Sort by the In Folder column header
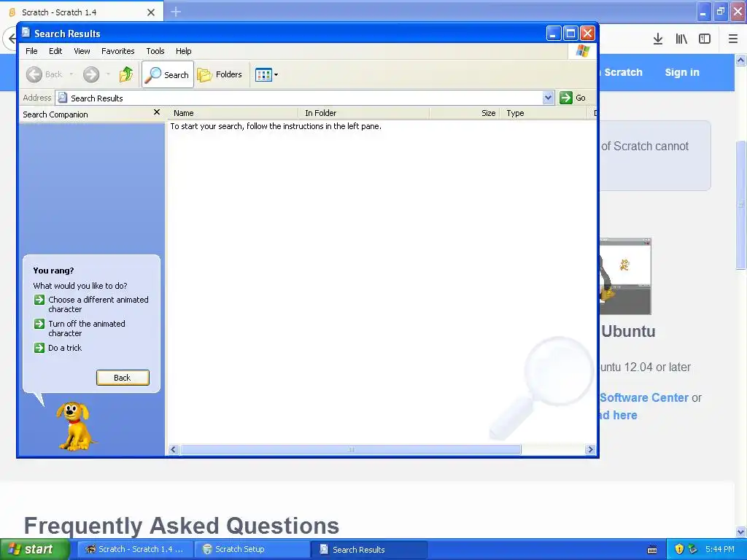The height and width of the screenshot is (560, 747). (364, 113)
